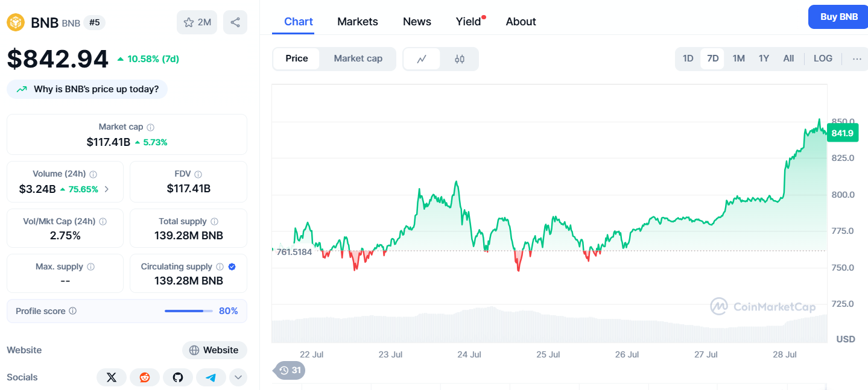Click the Market cap info icon
Image resolution: width=868 pixels, height=390 pixels.
point(151,127)
